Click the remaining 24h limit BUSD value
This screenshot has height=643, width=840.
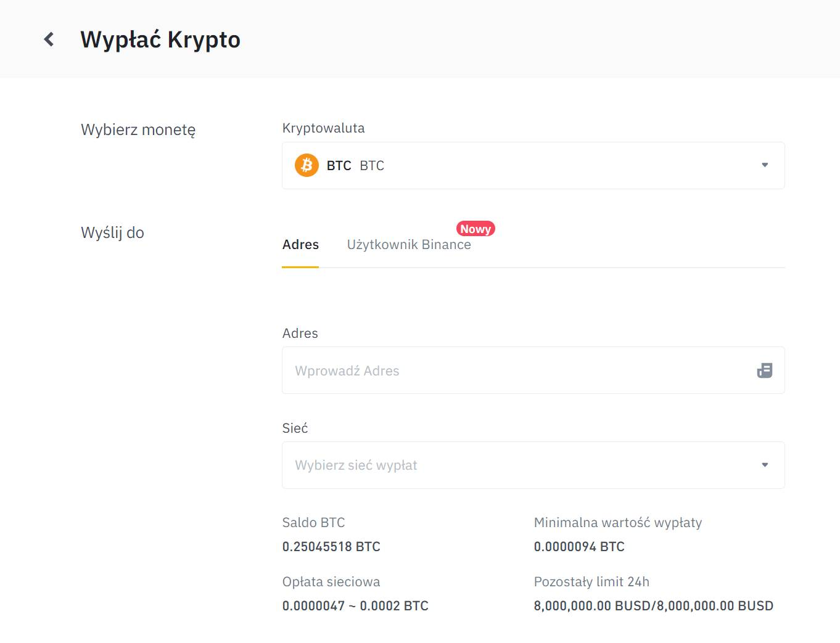654,606
